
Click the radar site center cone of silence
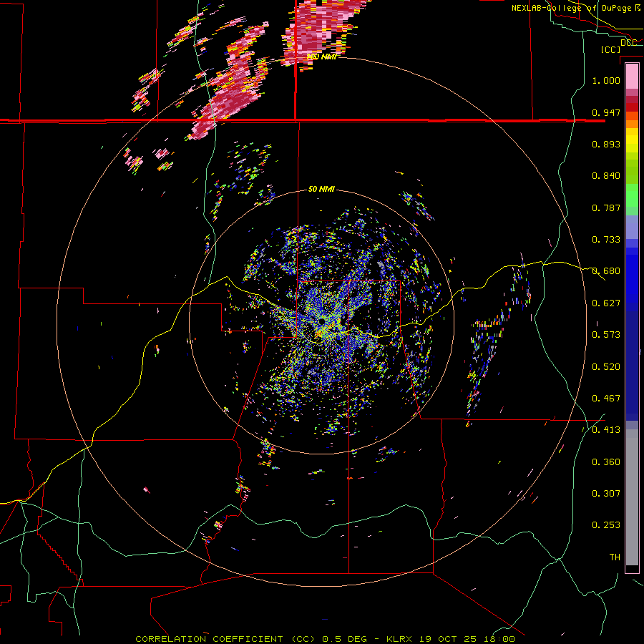pos(321,321)
